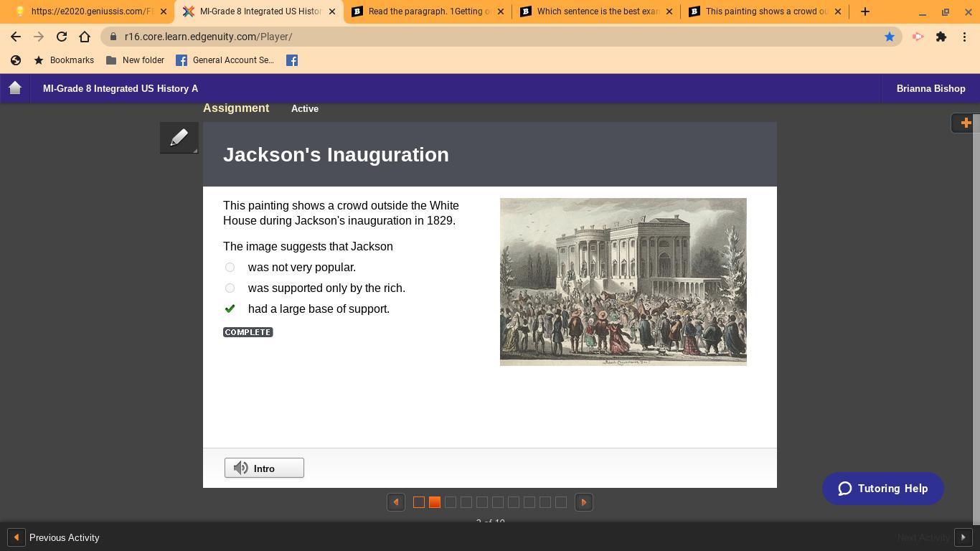Click the White House inauguration painting
The height and width of the screenshot is (551, 980).
tap(623, 282)
